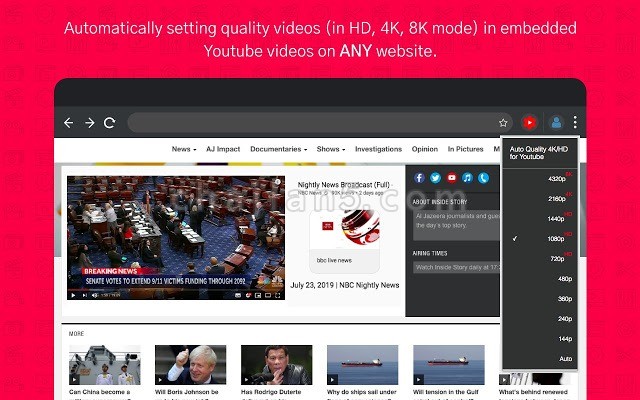640x400 pixels.
Task: Click the ABOUT INSIDE STORY heading
Action: (x=440, y=202)
